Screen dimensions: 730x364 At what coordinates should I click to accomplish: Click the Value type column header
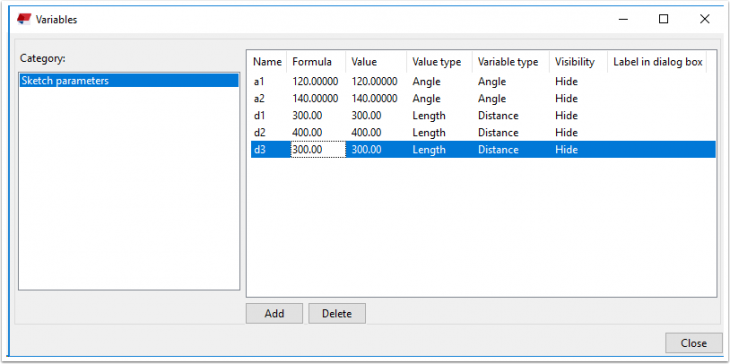pos(439,62)
